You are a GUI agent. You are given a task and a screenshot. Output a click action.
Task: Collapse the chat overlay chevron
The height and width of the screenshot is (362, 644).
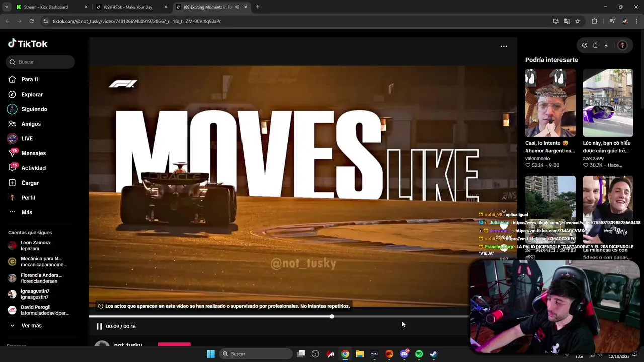click(504, 212)
